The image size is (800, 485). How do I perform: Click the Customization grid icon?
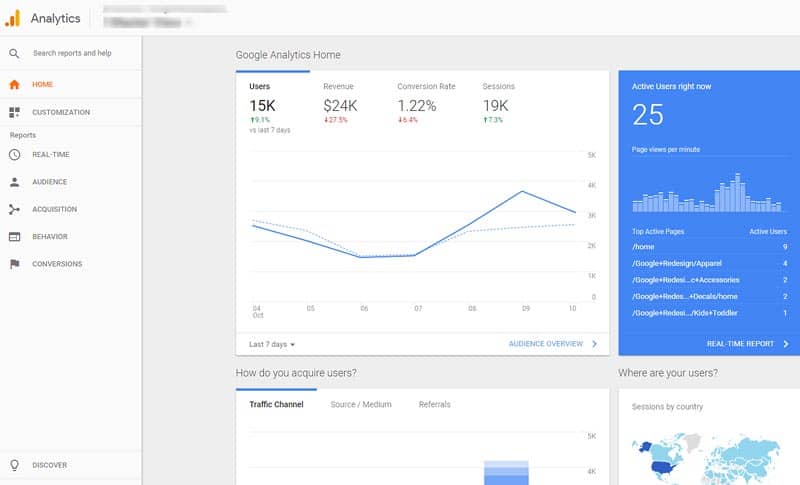pos(14,112)
